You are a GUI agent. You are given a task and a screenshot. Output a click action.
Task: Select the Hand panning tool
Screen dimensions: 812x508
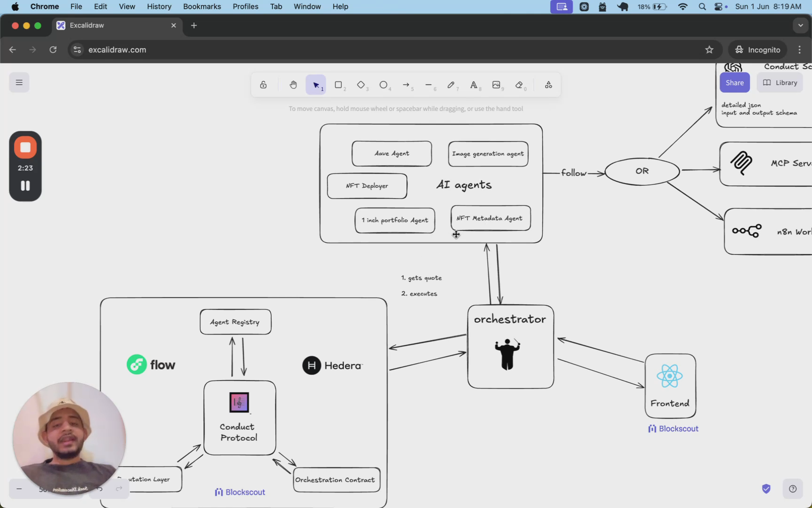pyautogui.click(x=293, y=85)
